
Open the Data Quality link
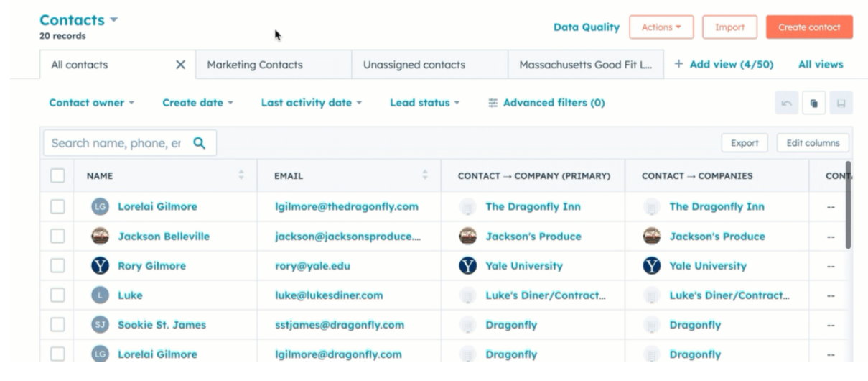tap(586, 27)
